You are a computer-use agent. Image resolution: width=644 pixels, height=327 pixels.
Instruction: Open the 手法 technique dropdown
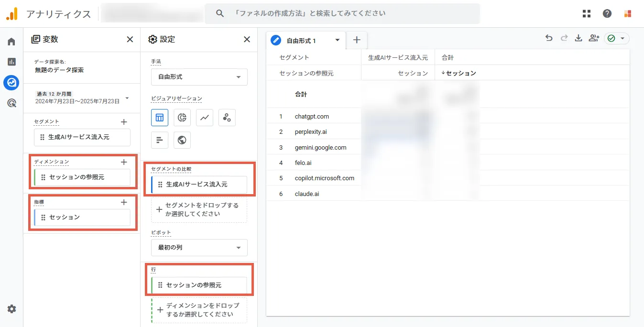[x=199, y=77]
